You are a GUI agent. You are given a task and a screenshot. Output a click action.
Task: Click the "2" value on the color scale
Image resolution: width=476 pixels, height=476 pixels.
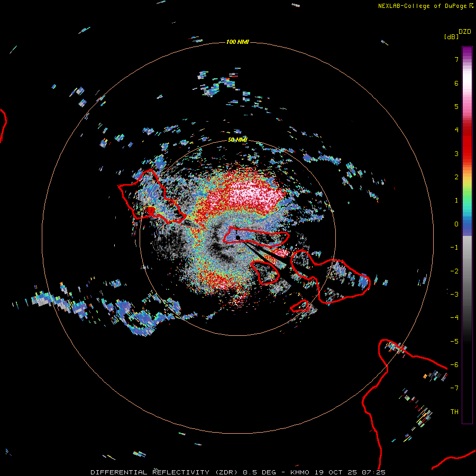pyautogui.click(x=456, y=177)
